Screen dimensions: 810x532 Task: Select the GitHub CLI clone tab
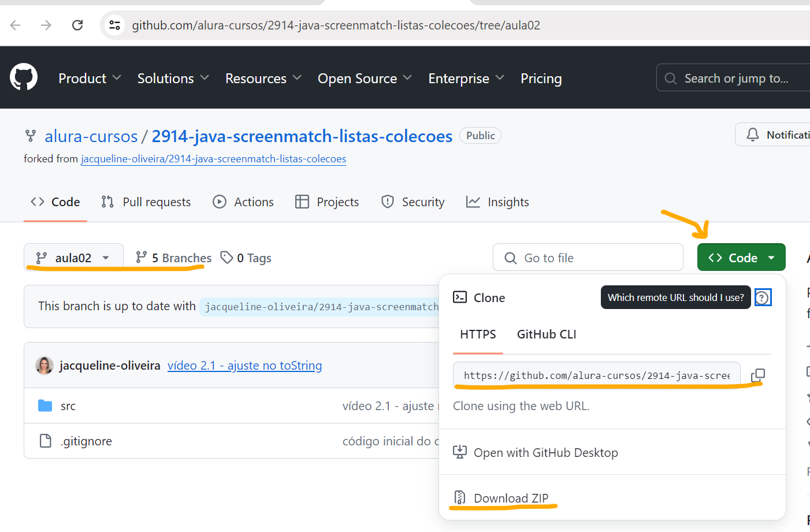point(547,334)
